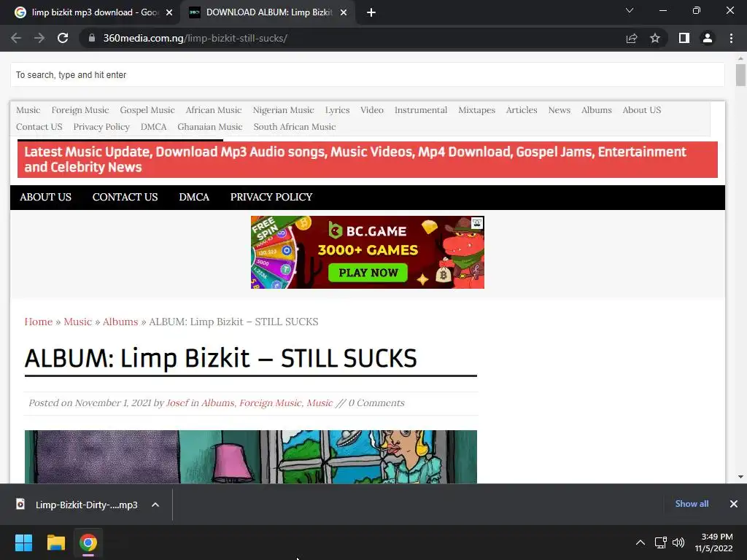Open the Albums breadcrumb link
747x560 pixels.
120,322
